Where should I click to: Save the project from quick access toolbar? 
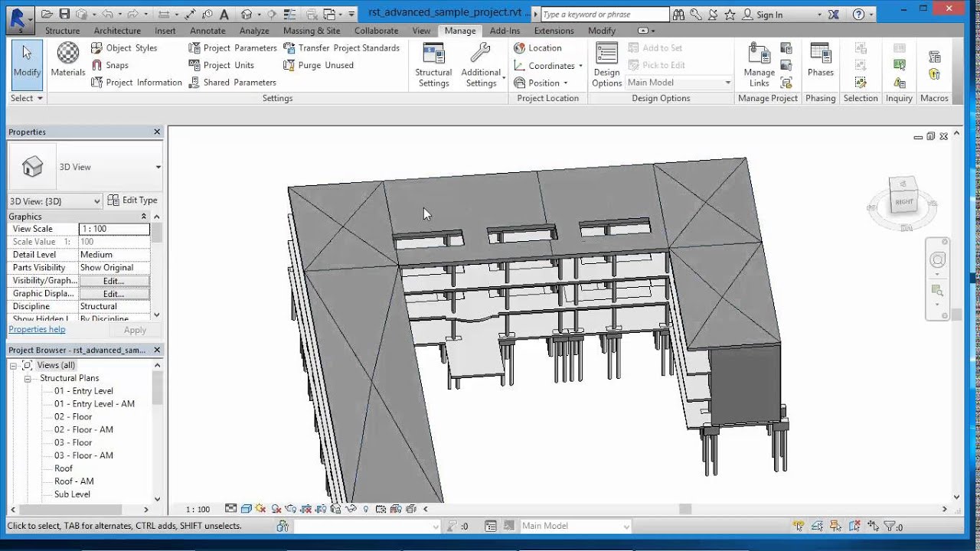[x=64, y=14]
